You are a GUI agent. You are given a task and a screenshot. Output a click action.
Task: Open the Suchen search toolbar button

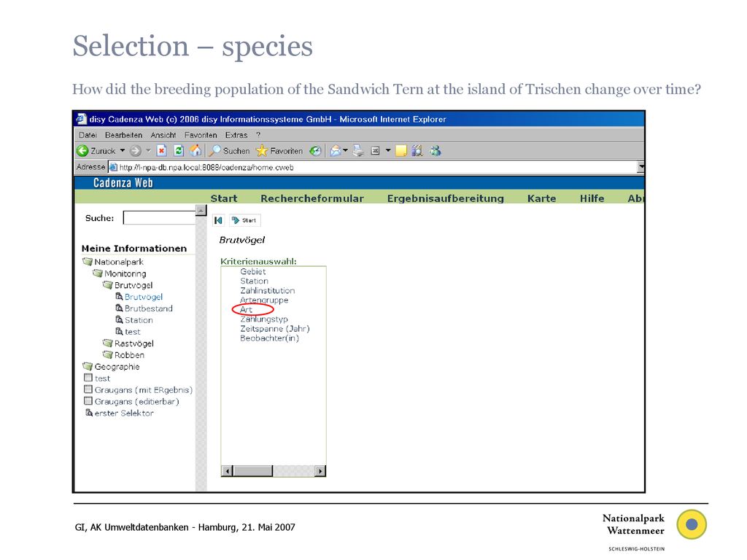point(230,151)
